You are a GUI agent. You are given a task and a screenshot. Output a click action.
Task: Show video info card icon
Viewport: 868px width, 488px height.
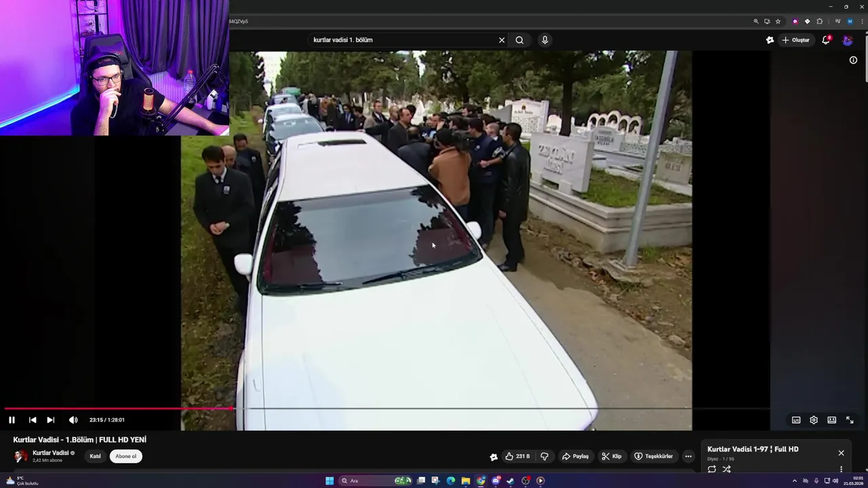coord(853,60)
